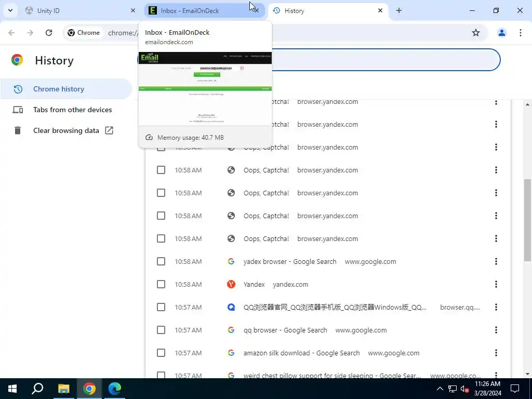Click the scrollbar down arrow
The height and width of the screenshot is (399, 532).
tap(528, 374)
